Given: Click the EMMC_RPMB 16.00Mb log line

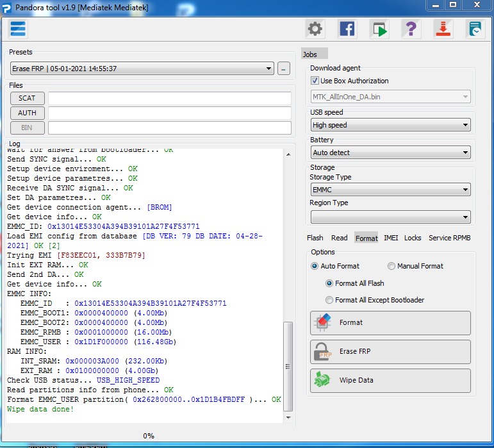Looking at the screenshot, I should 95,332.
